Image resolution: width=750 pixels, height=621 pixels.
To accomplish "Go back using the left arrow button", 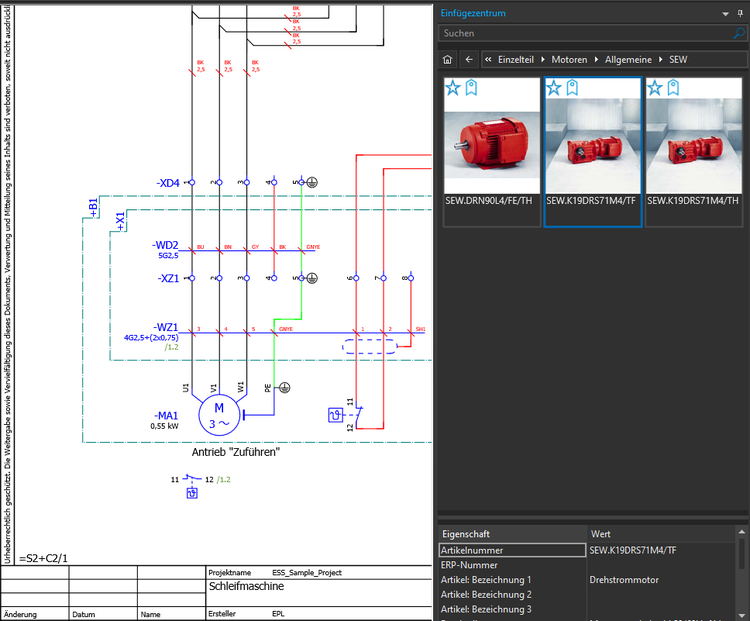I will (468, 60).
